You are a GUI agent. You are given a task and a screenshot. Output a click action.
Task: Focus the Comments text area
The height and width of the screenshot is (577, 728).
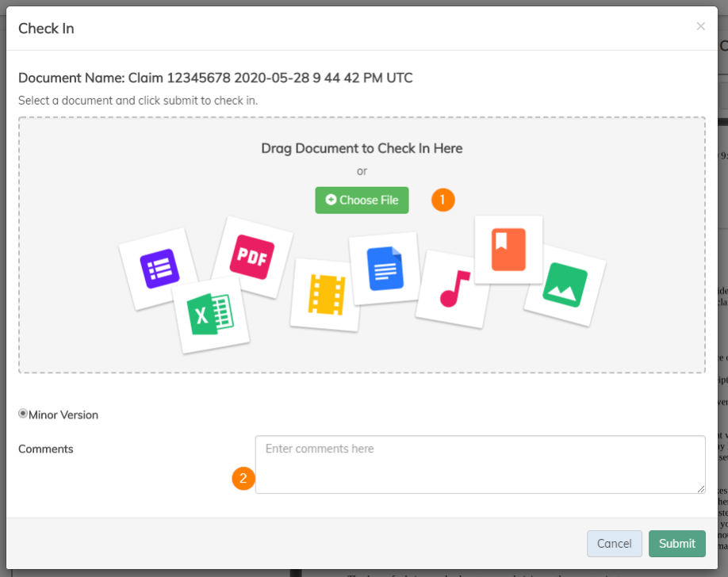(480, 464)
